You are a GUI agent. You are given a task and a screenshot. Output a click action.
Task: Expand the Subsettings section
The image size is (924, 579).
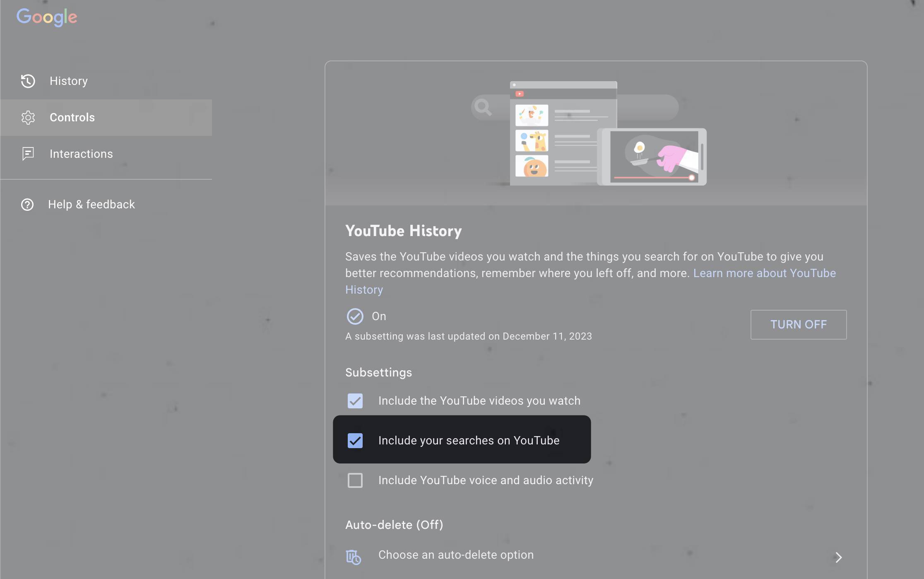pos(378,372)
